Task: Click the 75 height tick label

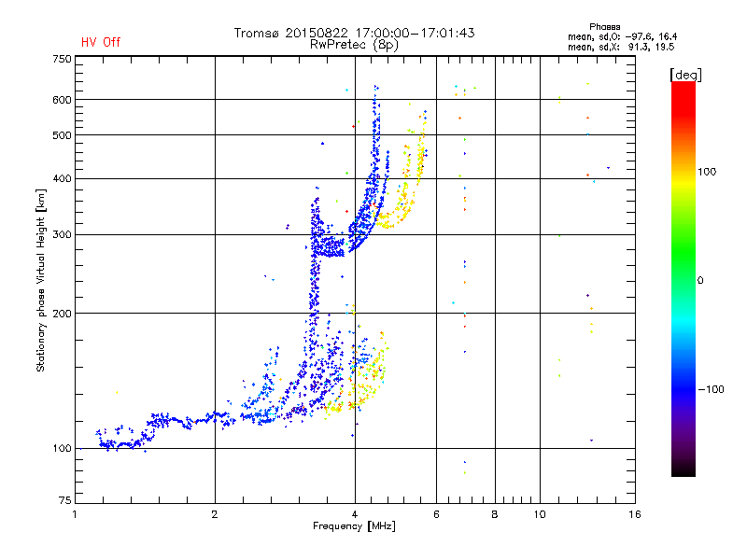Action: 64,500
